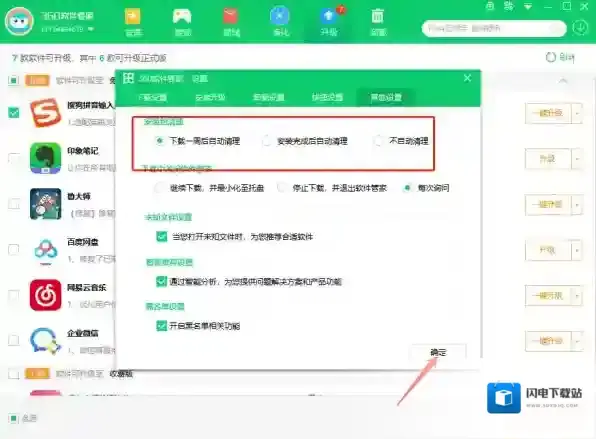Expand upgrade options arrow for 百度网盘 row
Viewport: 596px width, 439px height.
click(x=577, y=250)
